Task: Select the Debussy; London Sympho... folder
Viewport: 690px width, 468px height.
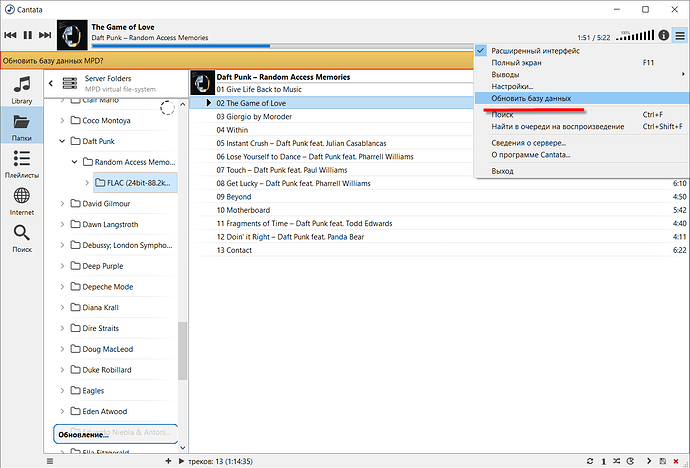Action: click(x=121, y=245)
